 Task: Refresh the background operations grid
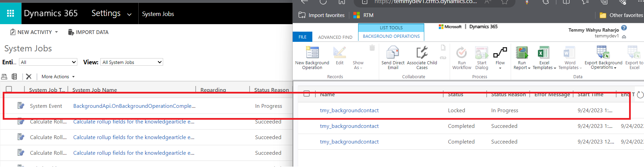[x=640, y=95]
